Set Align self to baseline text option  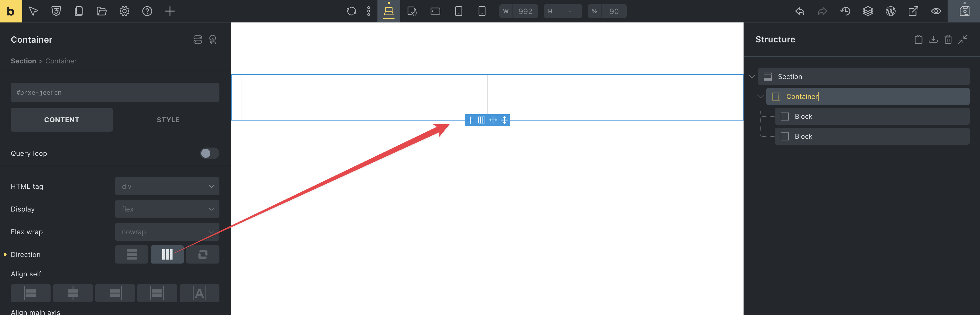click(199, 293)
